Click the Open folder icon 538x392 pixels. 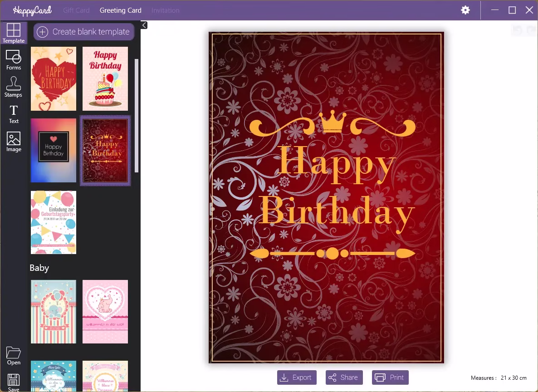coord(14,355)
